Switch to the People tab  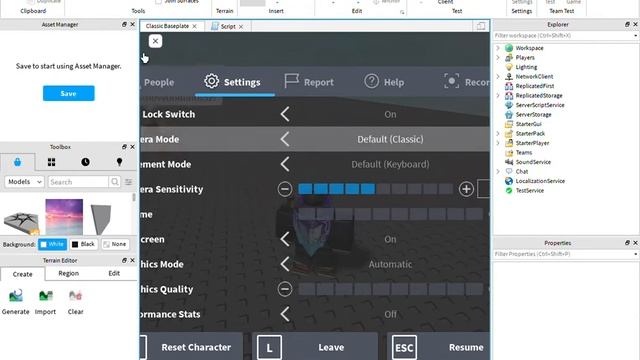click(158, 82)
